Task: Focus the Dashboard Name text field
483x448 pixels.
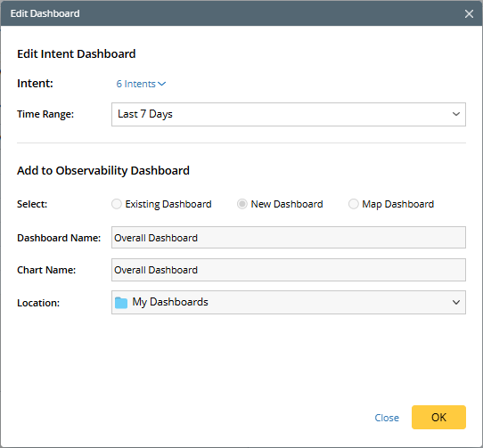Action: (289, 238)
